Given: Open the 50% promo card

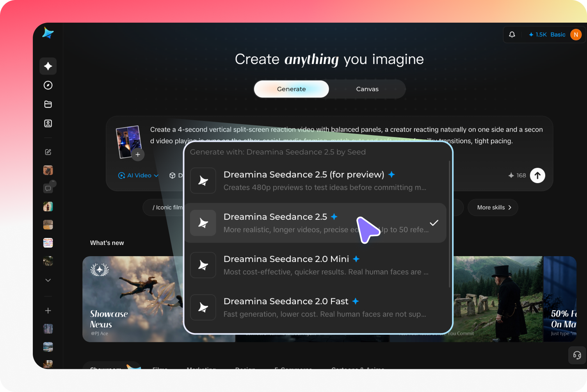Looking at the screenshot, I should (x=560, y=299).
